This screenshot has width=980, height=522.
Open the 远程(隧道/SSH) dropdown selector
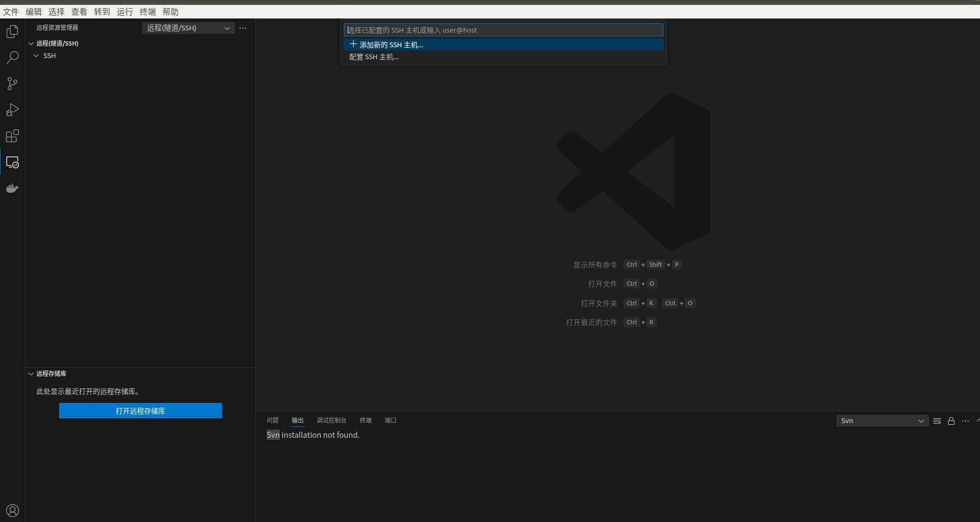(x=189, y=28)
